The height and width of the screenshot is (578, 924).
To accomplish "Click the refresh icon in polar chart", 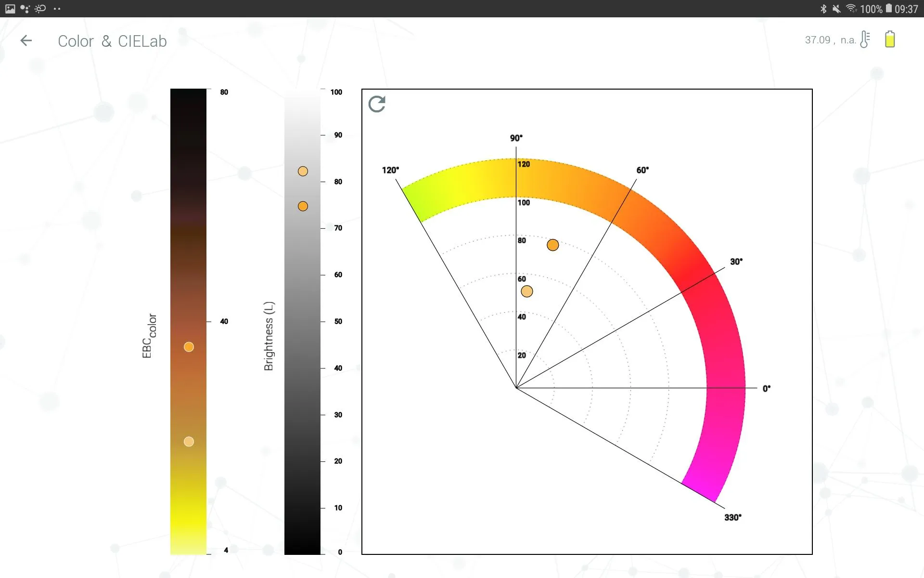I will 377,104.
